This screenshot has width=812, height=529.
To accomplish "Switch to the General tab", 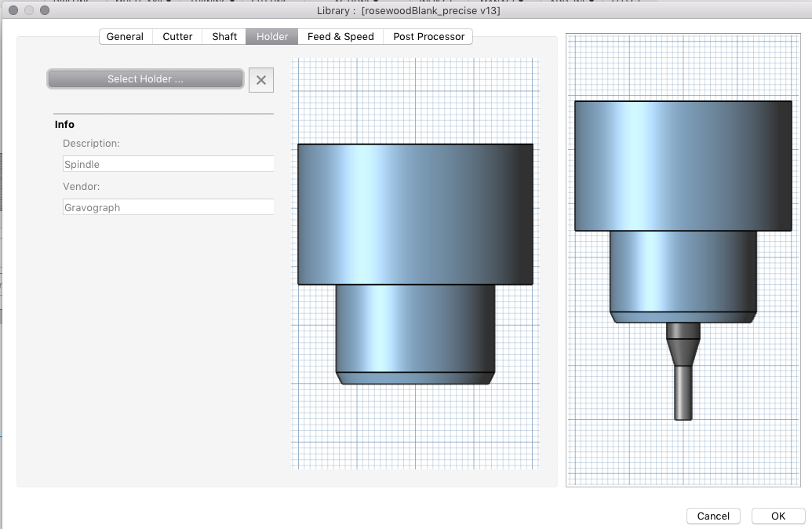I will click(x=126, y=37).
